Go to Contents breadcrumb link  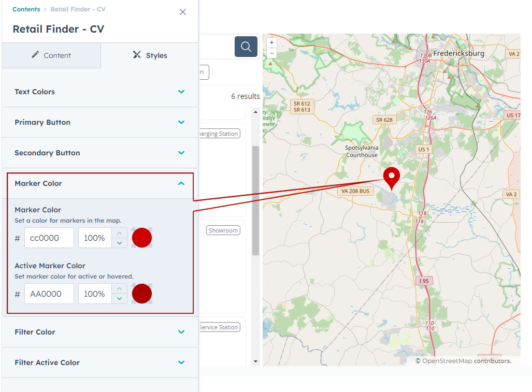coord(26,9)
